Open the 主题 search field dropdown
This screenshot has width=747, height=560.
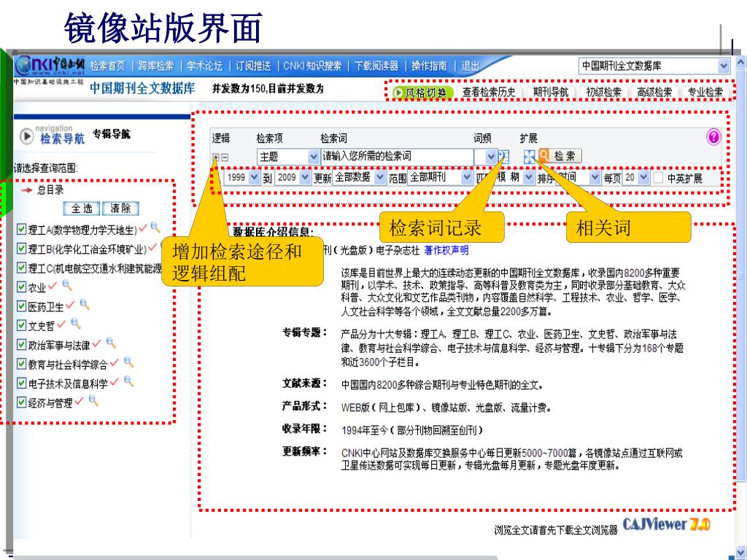click(x=288, y=157)
